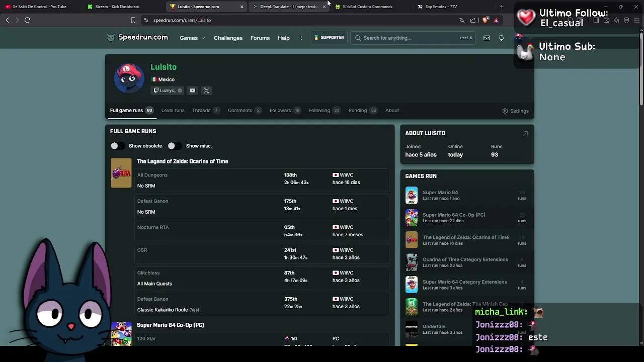Click Super Mario 64 link in Games Run
The image size is (644, 362).
tap(440, 193)
